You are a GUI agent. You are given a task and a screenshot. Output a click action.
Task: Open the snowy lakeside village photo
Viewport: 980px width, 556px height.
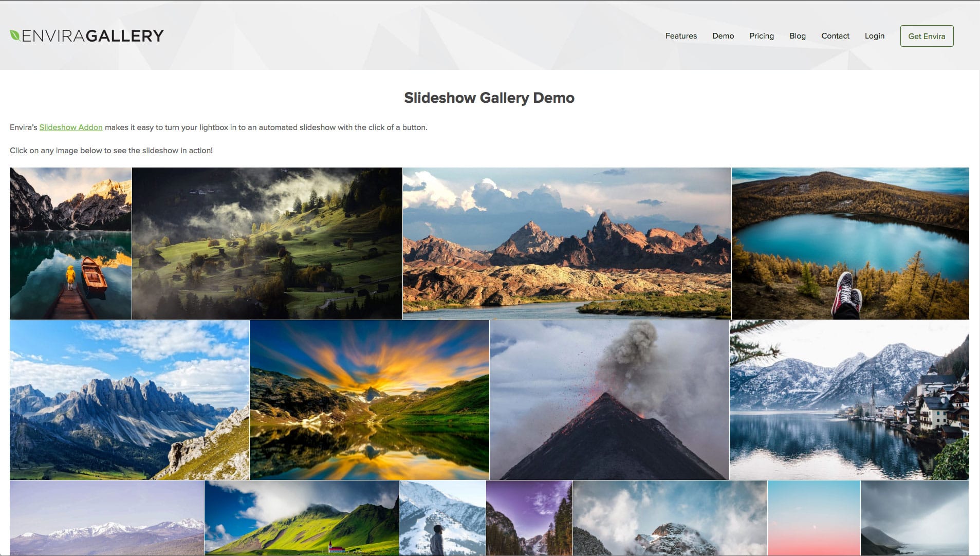coord(849,400)
